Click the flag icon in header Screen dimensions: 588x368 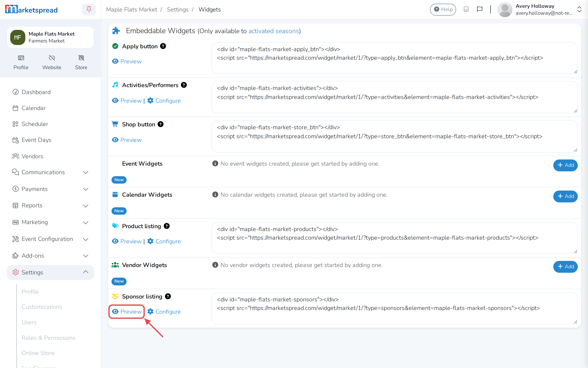coord(479,9)
